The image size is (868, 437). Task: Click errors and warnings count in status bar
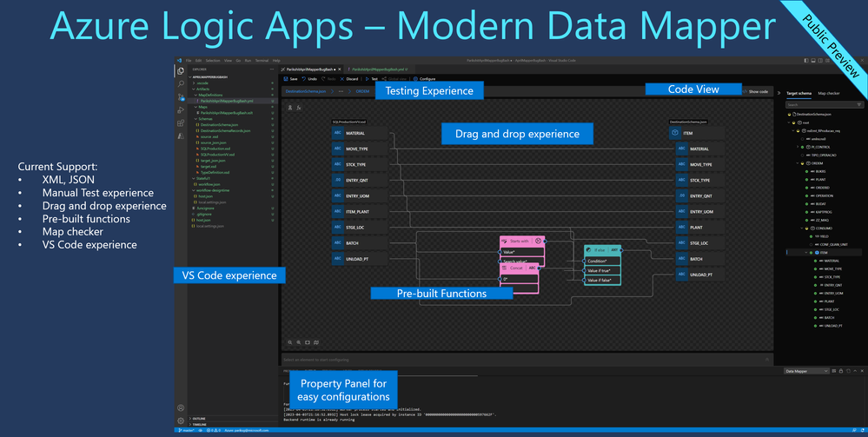tap(213, 430)
